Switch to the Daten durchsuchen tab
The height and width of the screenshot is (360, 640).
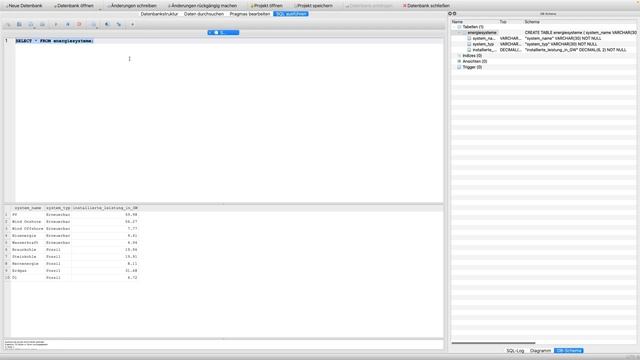tap(204, 14)
